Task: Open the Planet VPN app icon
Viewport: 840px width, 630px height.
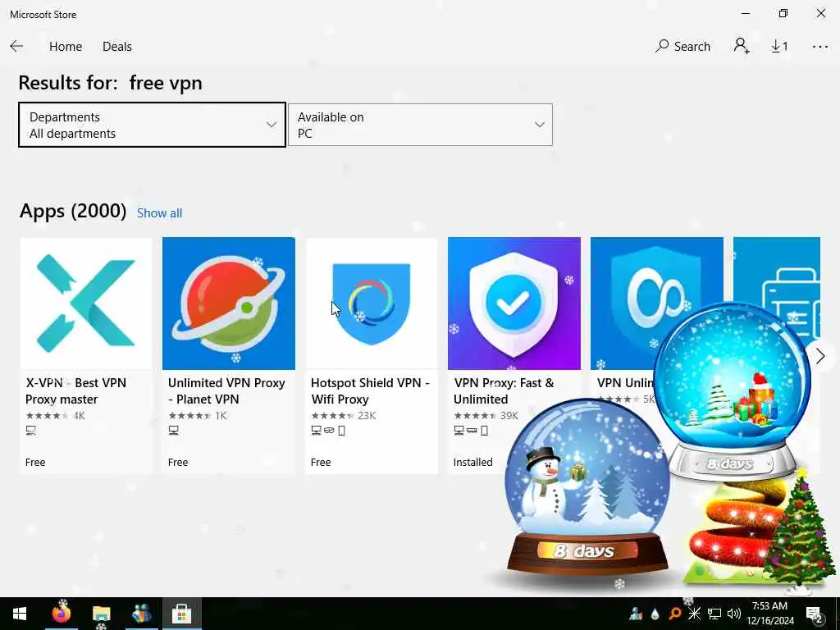Action: [229, 304]
